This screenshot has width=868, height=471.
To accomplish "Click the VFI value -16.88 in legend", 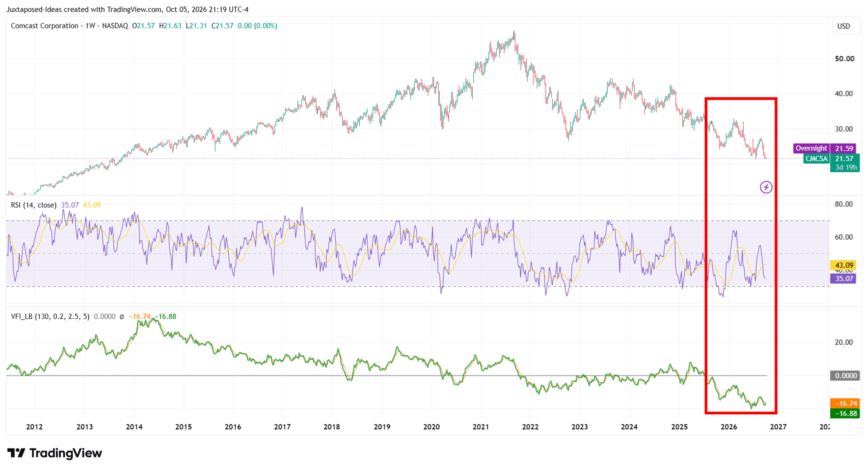I will pyautogui.click(x=166, y=316).
